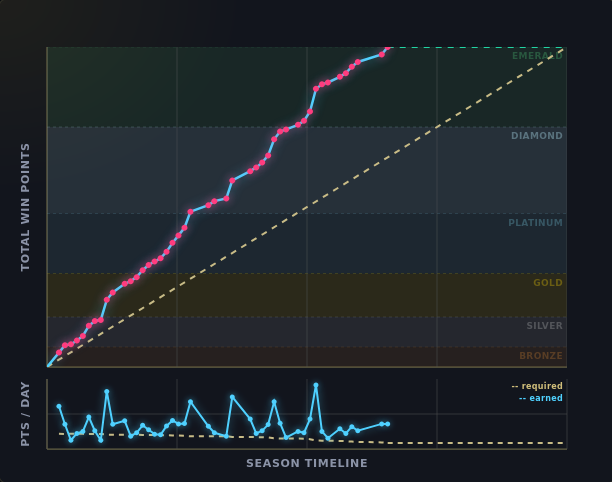Click the DIAMOND tier label
The height and width of the screenshot is (482, 612).
(x=537, y=136)
